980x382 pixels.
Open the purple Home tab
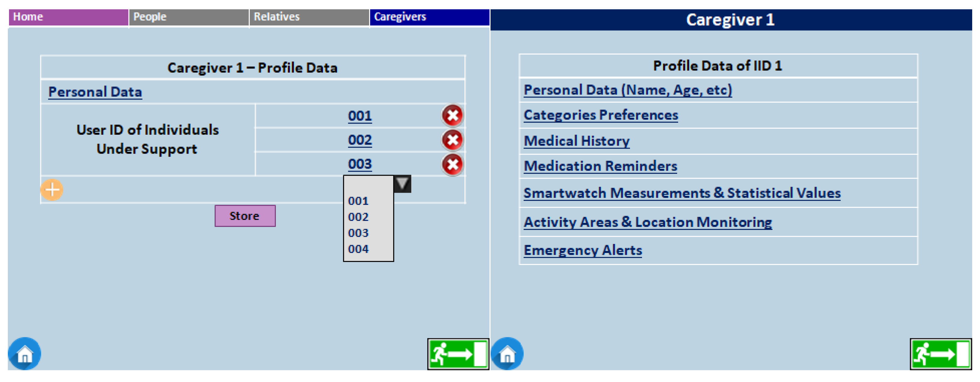tap(68, 17)
